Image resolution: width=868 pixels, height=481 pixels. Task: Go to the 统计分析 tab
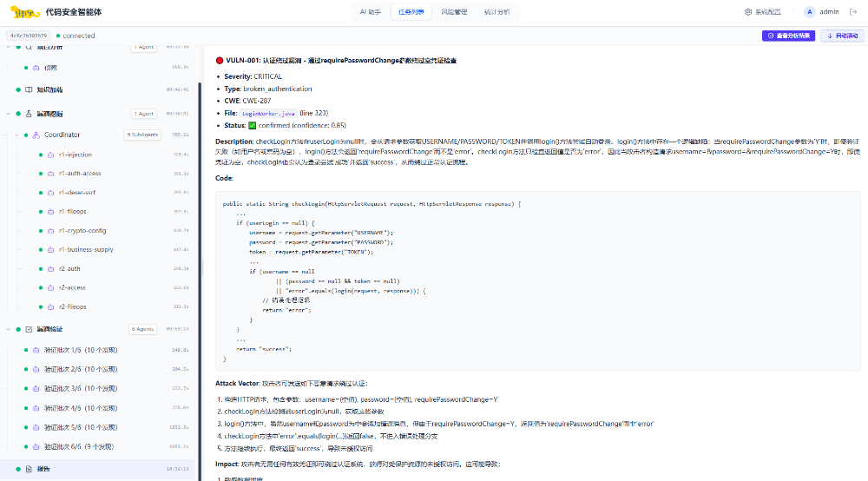point(497,12)
